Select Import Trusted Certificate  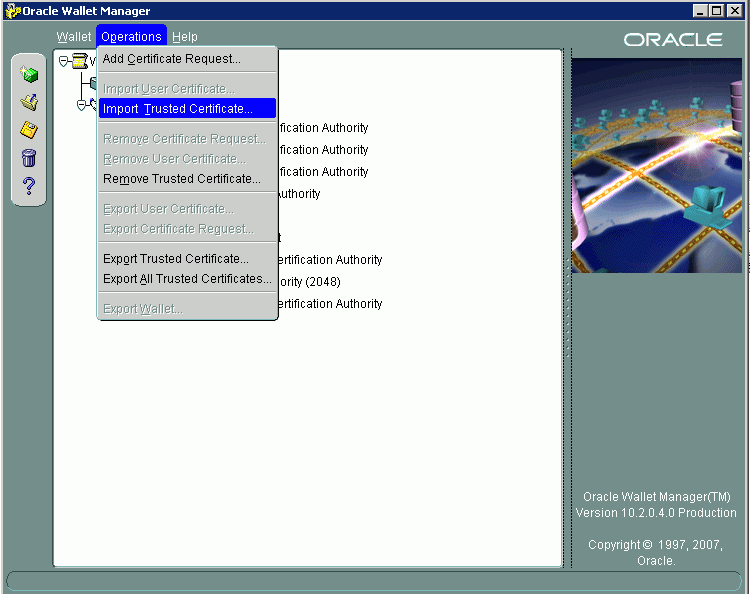pyautogui.click(x=188, y=109)
